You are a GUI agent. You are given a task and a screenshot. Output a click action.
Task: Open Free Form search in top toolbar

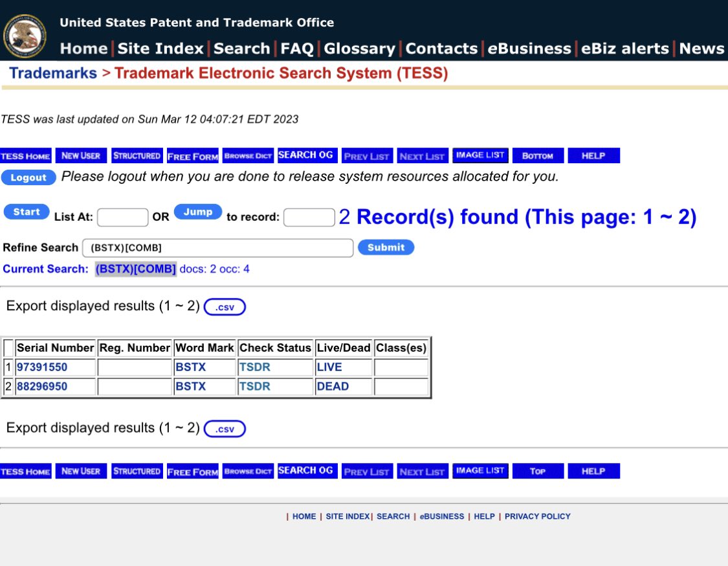[193, 155]
